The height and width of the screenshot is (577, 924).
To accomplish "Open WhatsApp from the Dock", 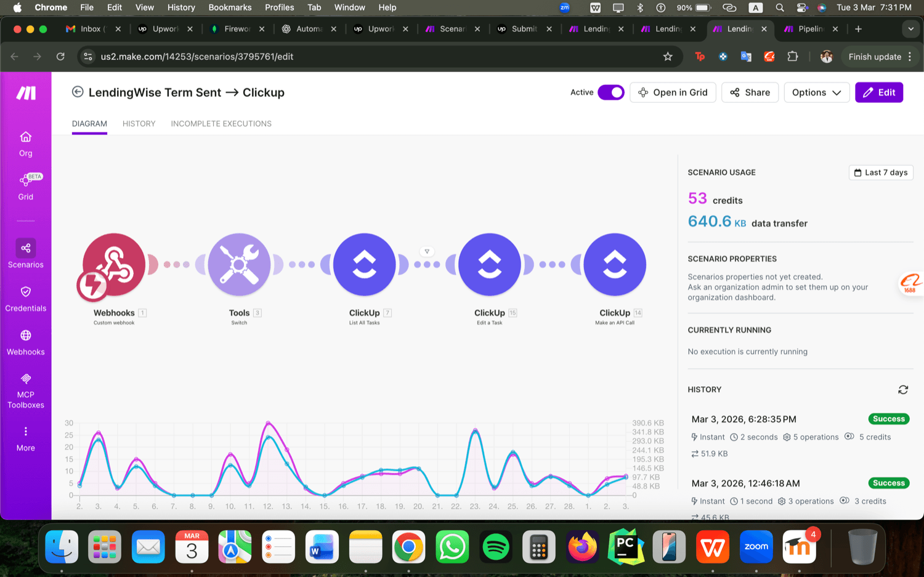I will [x=453, y=547].
